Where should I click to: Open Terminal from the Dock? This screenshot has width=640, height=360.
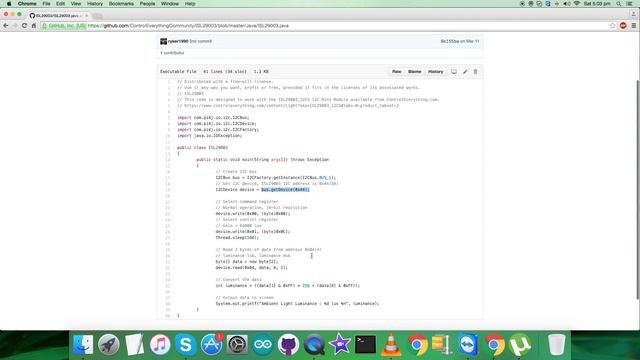[365, 344]
